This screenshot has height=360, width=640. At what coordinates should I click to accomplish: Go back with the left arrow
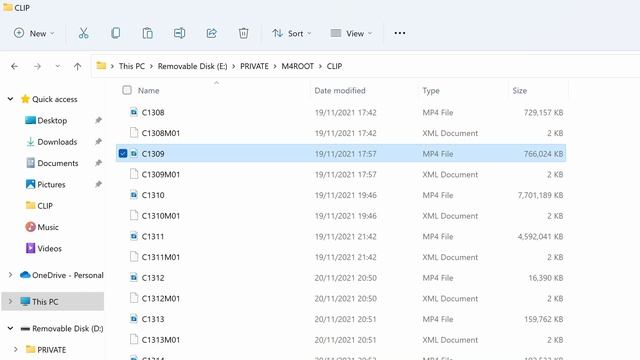click(x=15, y=66)
